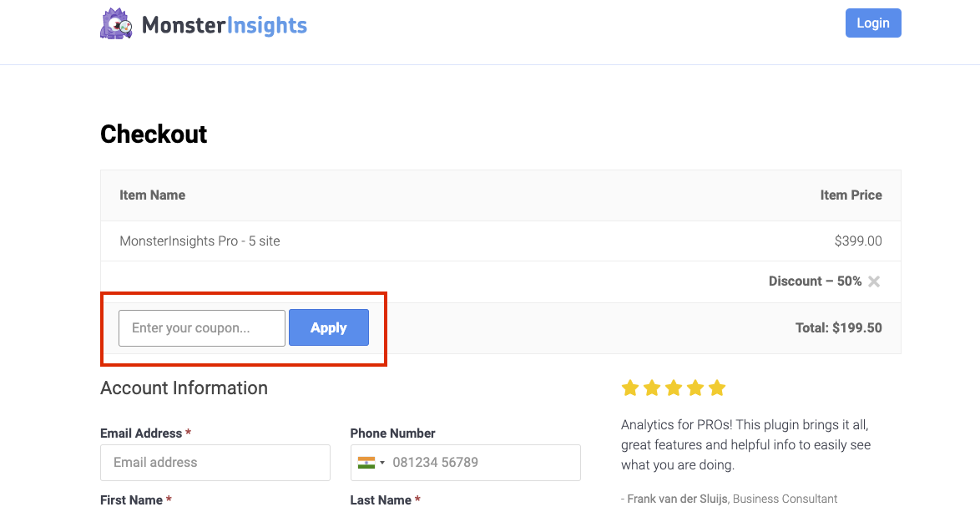Select the $399.00 item price
This screenshot has width=980, height=507.
[858, 241]
